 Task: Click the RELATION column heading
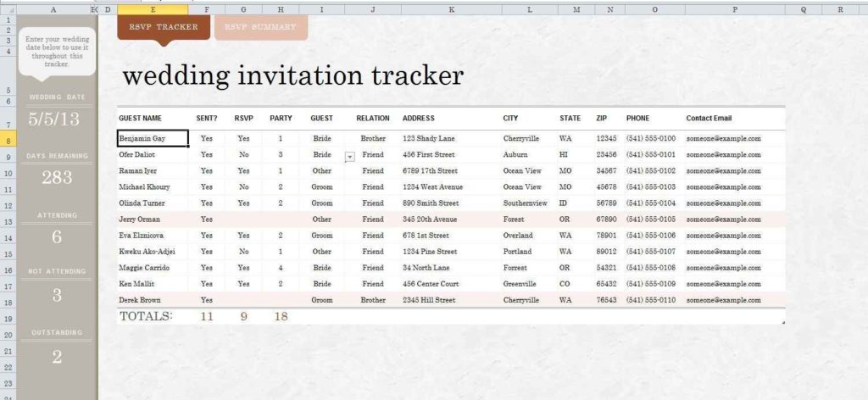click(373, 119)
